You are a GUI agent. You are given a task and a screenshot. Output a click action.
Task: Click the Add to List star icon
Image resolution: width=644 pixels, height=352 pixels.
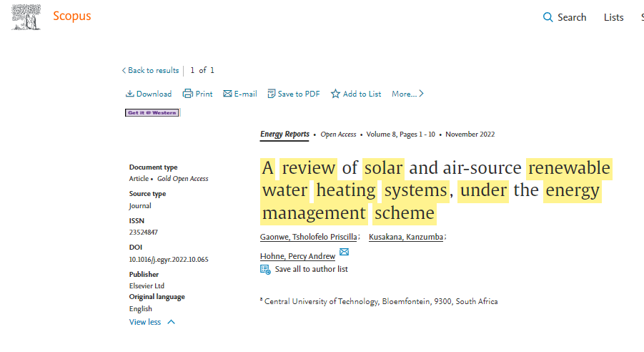click(335, 94)
